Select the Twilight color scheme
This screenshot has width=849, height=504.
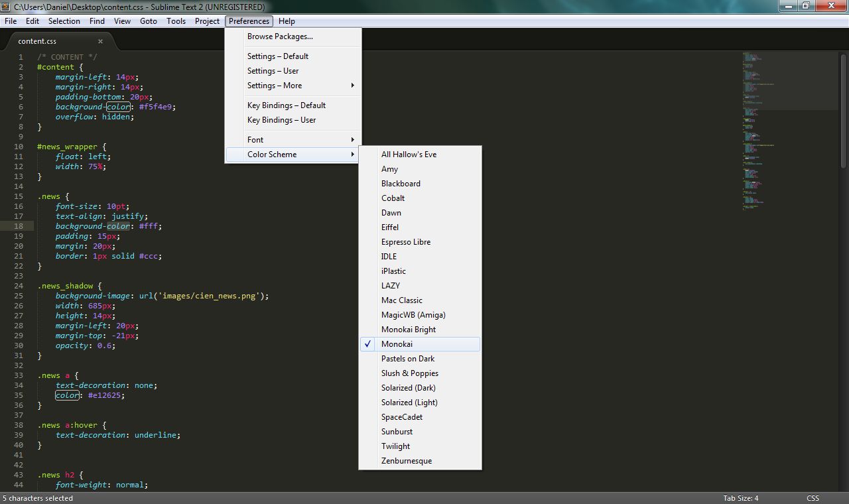click(420, 446)
